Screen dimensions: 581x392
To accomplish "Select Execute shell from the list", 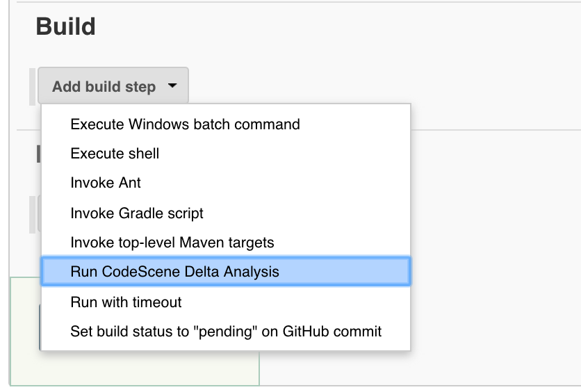I will pos(115,154).
